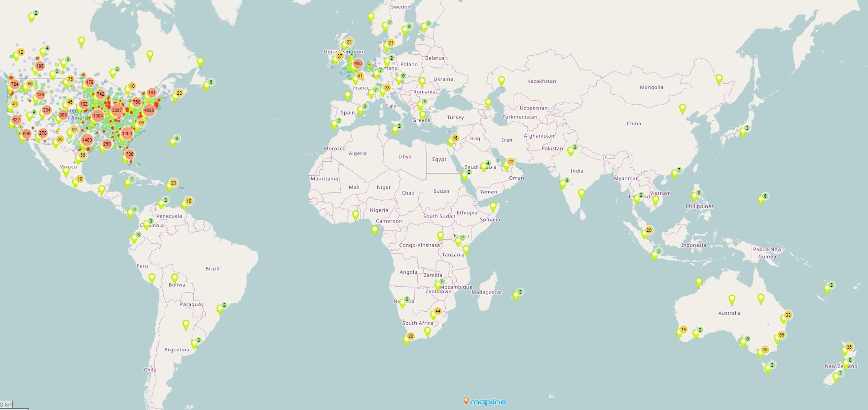Open the 35 cluster in New Zealand
Screen dimensions: 868x410
tap(849, 347)
